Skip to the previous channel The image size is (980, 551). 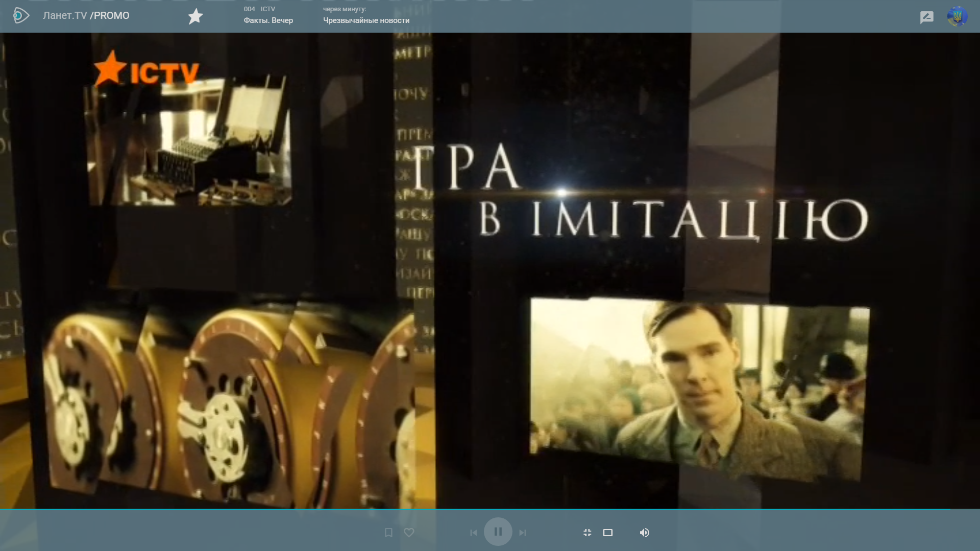tap(473, 533)
